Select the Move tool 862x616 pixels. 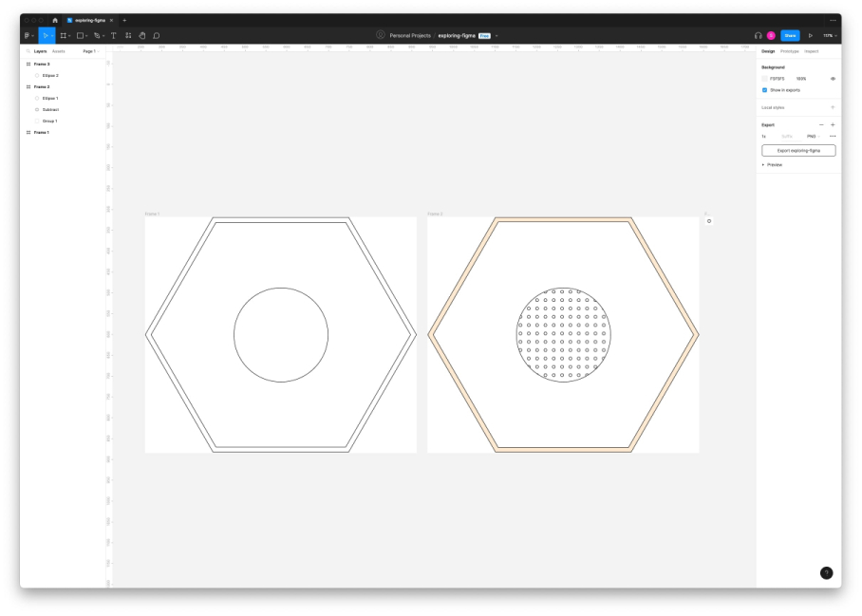coord(45,36)
